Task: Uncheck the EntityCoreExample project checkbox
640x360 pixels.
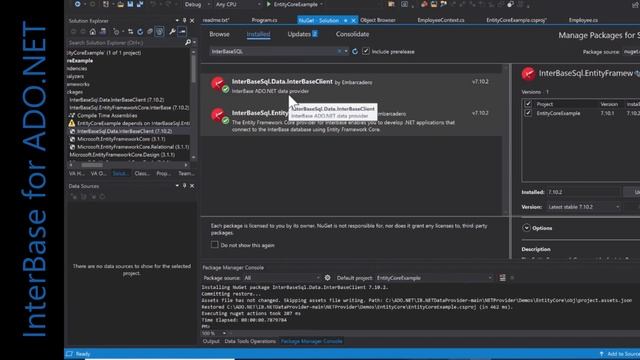Action: (x=528, y=113)
